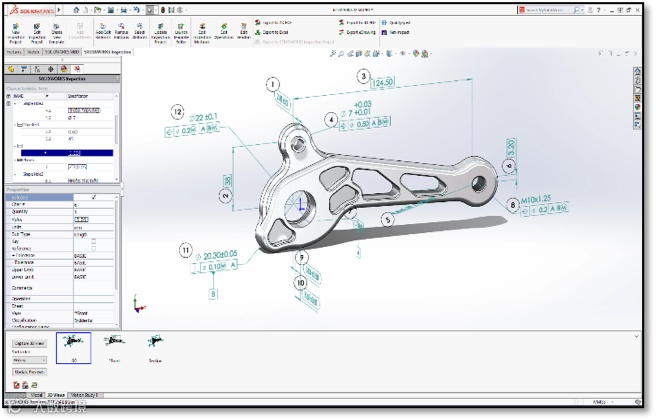Click the Print icon in the top toolbar

[x=124, y=10]
